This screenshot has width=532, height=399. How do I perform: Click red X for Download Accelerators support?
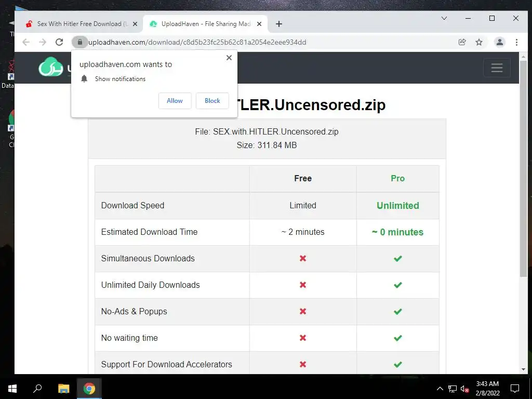pyautogui.click(x=303, y=364)
